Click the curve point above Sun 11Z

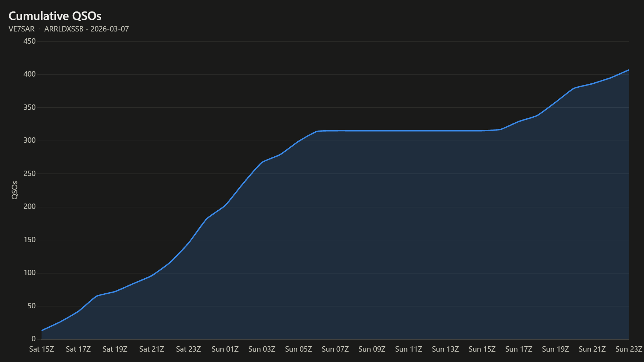point(409,131)
